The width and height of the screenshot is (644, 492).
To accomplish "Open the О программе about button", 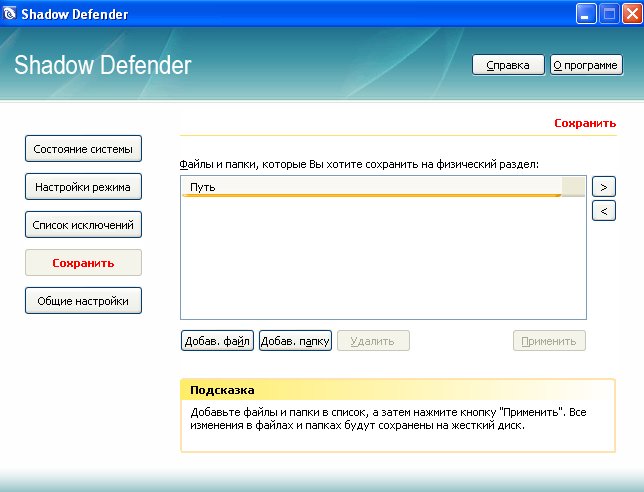I will (x=586, y=65).
